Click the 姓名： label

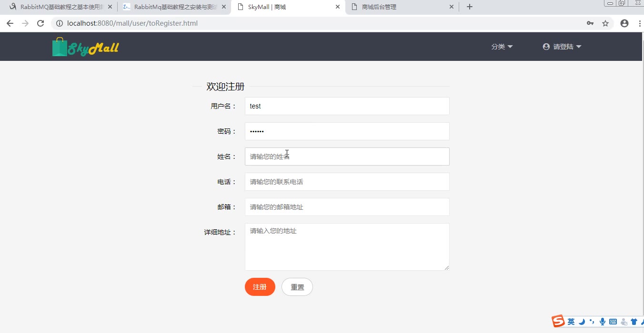click(227, 157)
